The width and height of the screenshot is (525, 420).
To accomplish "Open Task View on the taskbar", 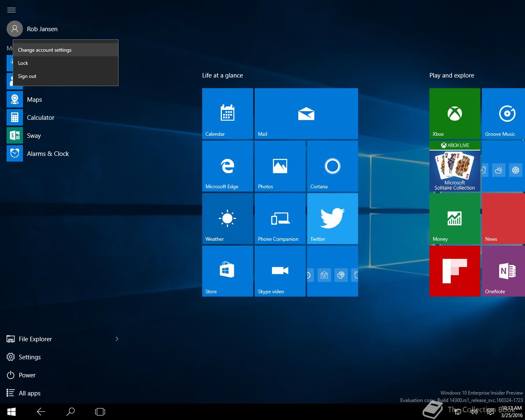I will coord(100,412).
